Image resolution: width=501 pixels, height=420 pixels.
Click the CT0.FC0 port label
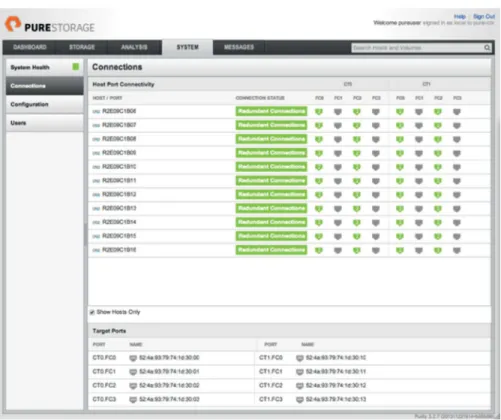(x=104, y=358)
